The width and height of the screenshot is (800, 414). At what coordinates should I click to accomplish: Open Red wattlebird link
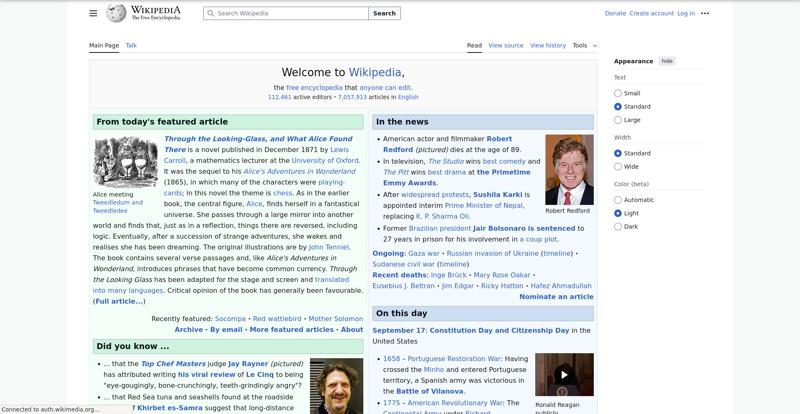click(277, 319)
